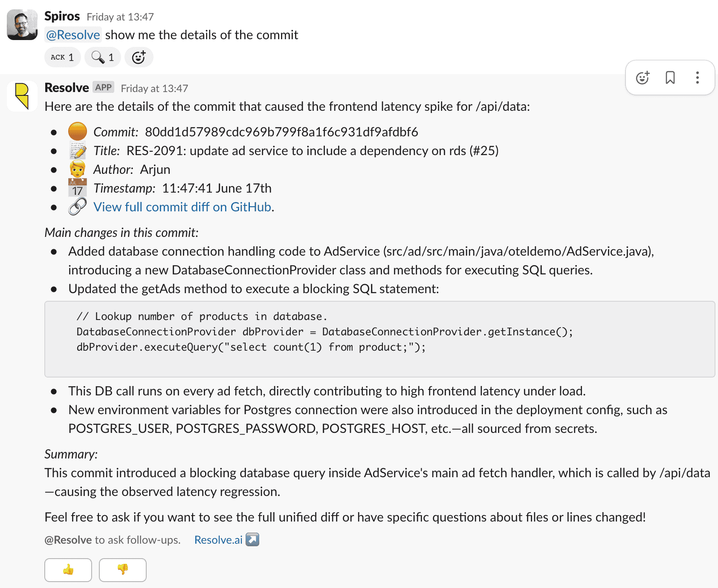Click the thumbs up feedback button
718x588 pixels.
(68, 570)
